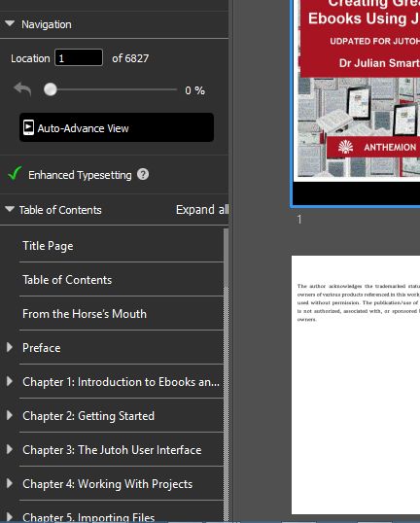Expand Chapter 1 Introduction to Ebooks arrow
420x523 pixels.
[10, 381]
